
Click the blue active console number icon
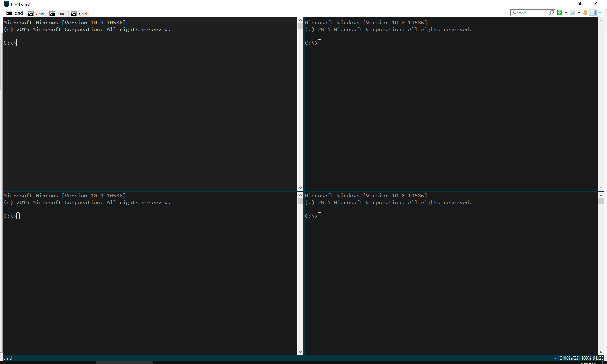tap(573, 13)
